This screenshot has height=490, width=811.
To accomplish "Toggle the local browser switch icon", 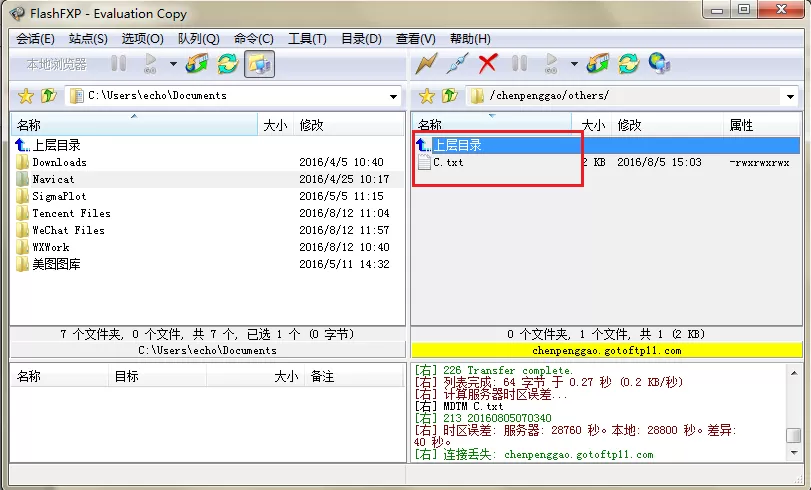I will (x=259, y=64).
